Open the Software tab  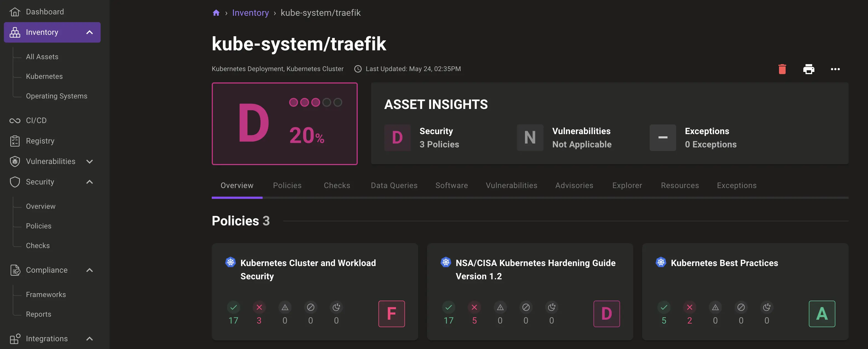coord(451,186)
